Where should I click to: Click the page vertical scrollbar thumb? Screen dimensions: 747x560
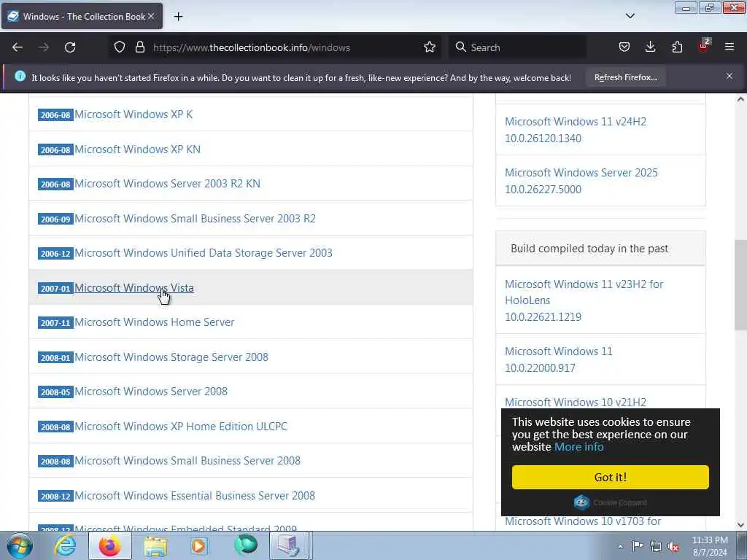coord(740,285)
